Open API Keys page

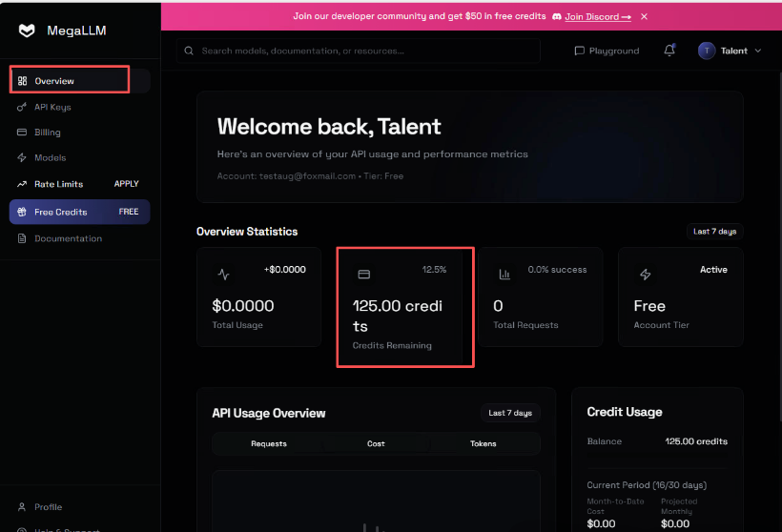80,107
